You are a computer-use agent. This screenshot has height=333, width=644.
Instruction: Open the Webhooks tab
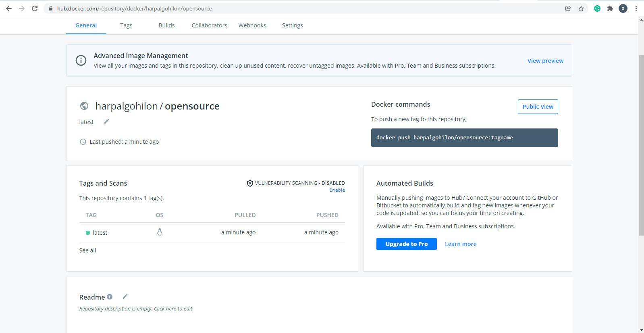[x=252, y=25]
